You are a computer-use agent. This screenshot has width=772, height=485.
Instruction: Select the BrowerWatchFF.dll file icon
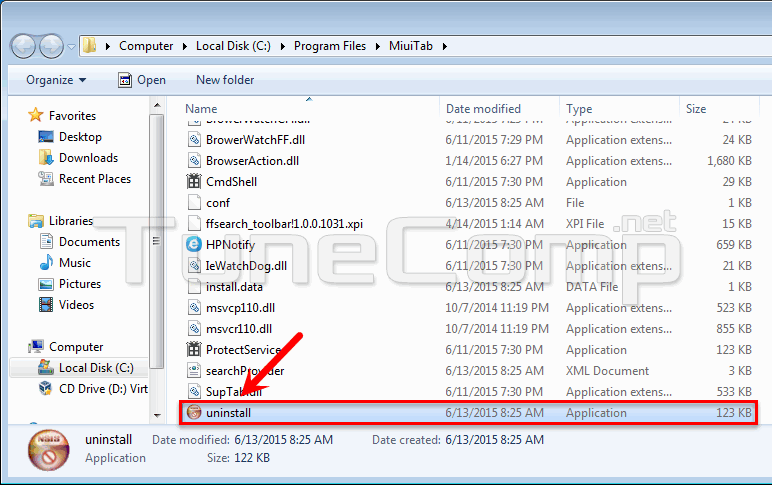point(194,140)
